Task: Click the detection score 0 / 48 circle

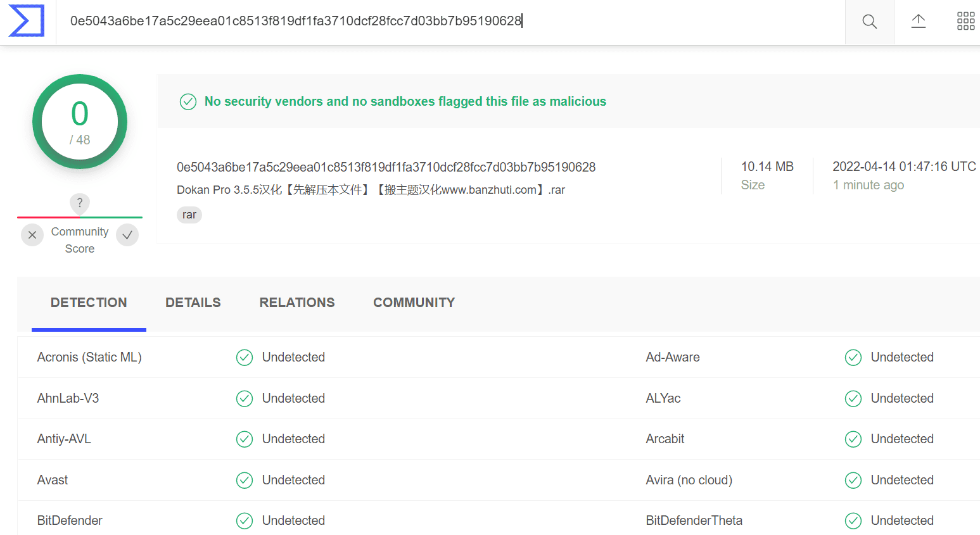Action: coord(80,122)
